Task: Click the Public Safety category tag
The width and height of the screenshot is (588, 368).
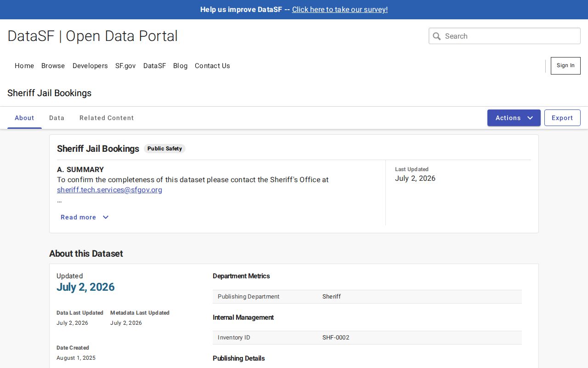Action: (164, 149)
